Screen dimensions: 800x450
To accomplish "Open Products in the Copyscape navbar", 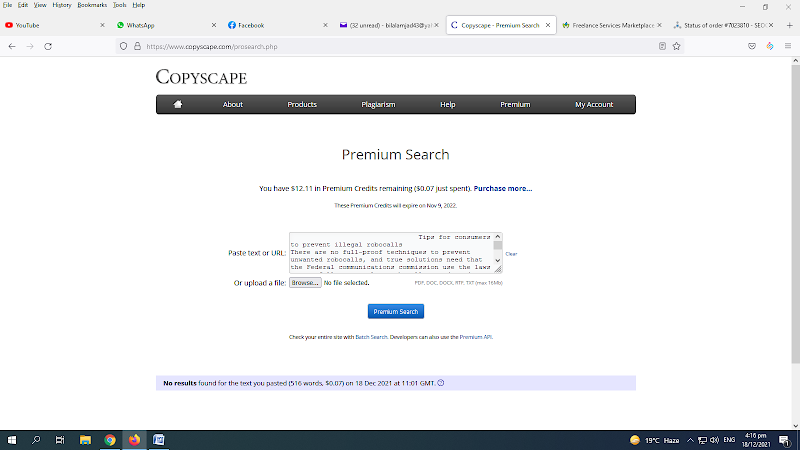I will point(302,104).
